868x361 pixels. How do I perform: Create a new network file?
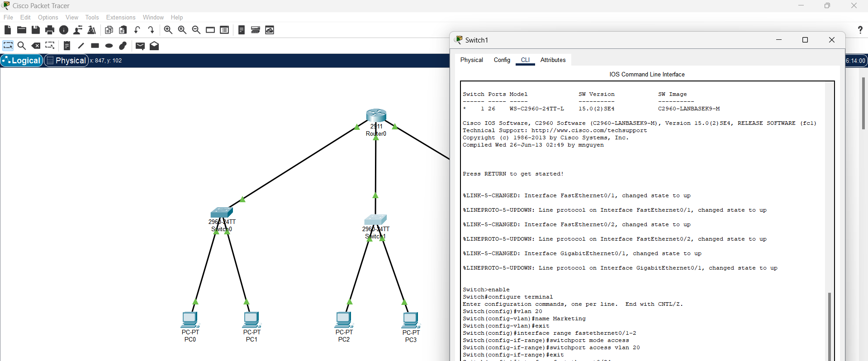pyautogui.click(x=7, y=30)
